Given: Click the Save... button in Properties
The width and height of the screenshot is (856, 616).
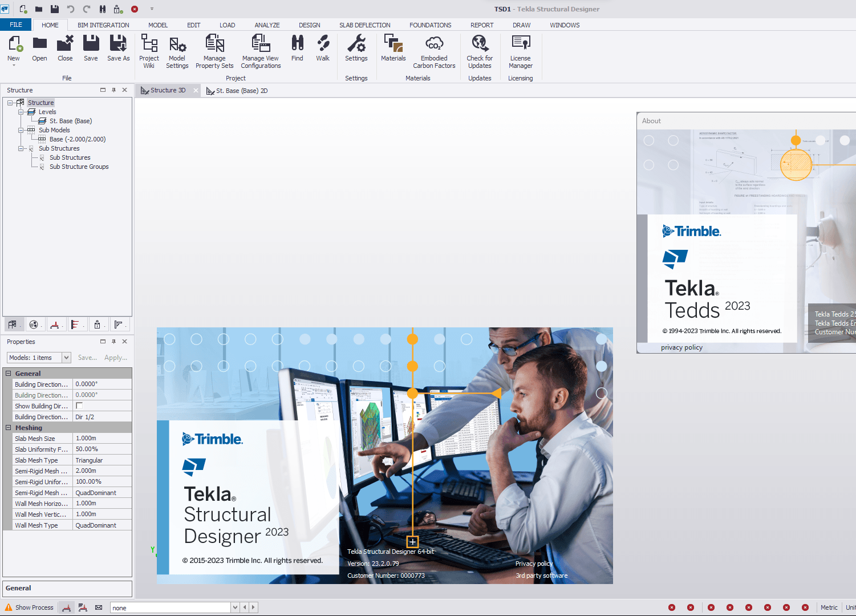Looking at the screenshot, I should point(87,358).
